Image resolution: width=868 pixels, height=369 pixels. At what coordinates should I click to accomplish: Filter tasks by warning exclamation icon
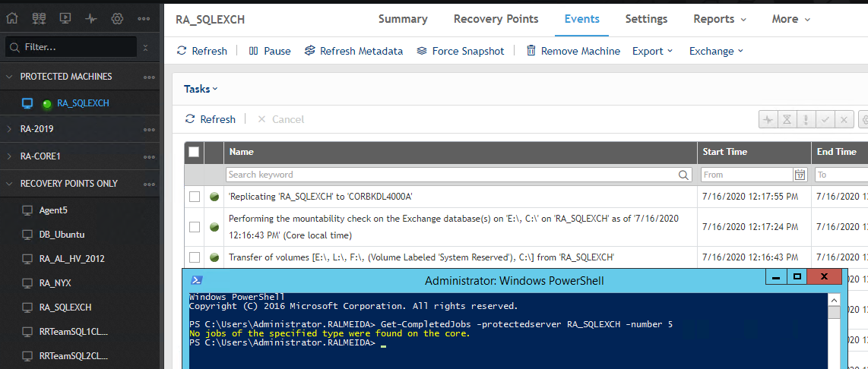(x=806, y=119)
